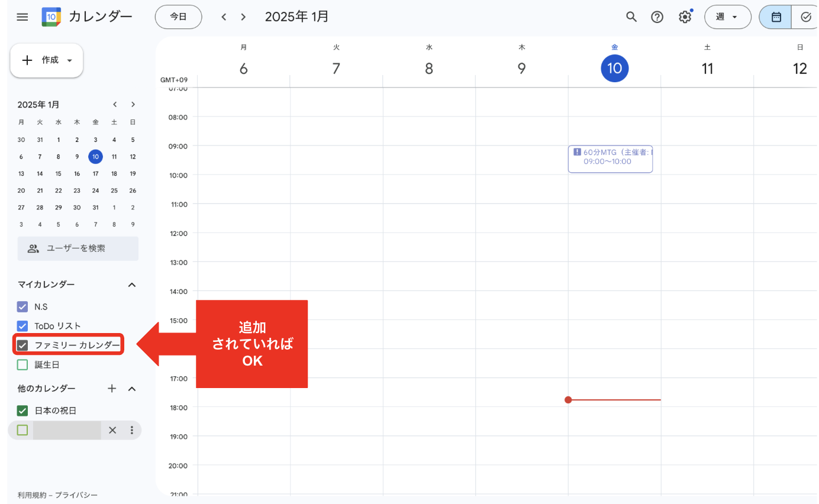Click the 今日 button
819x504 pixels.
[x=178, y=17]
